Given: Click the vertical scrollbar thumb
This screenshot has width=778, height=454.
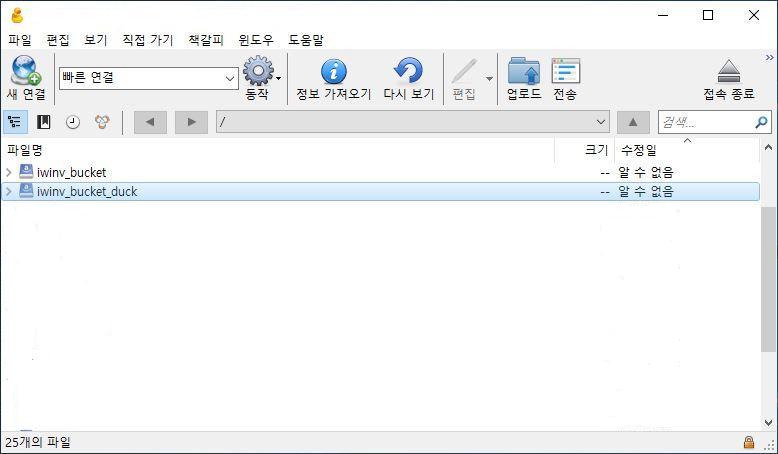Looking at the screenshot, I should (x=768, y=279).
